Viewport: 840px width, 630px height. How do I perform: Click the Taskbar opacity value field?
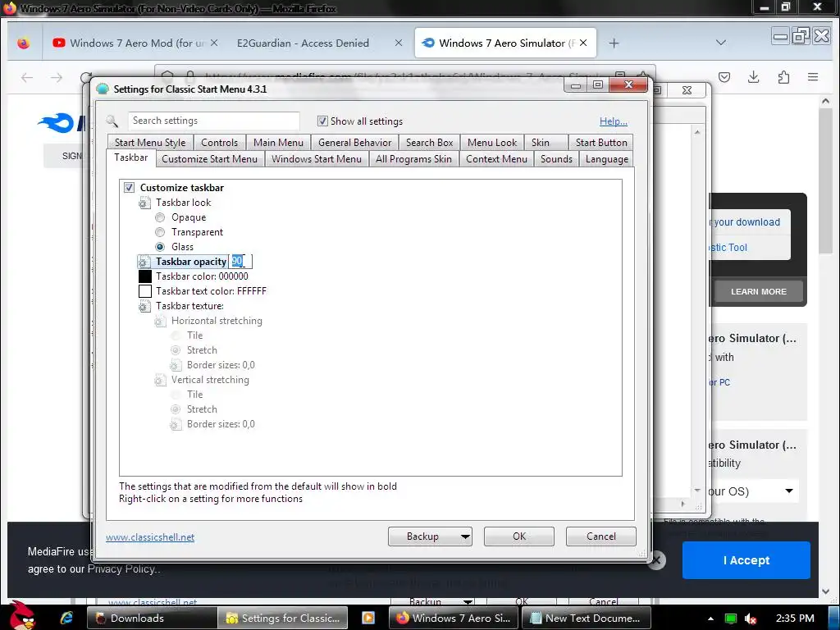click(240, 262)
